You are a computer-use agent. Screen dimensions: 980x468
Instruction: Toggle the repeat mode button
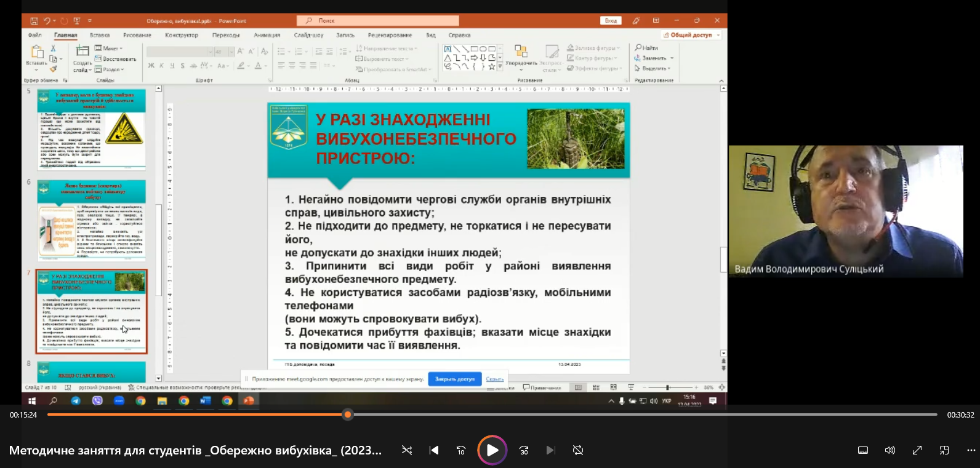(578, 450)
